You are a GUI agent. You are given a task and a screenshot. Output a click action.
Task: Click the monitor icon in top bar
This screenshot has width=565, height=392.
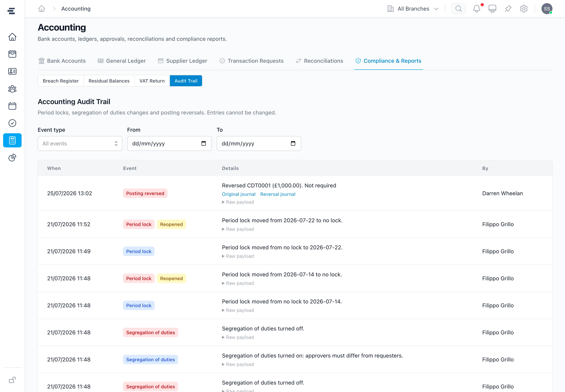492,9
